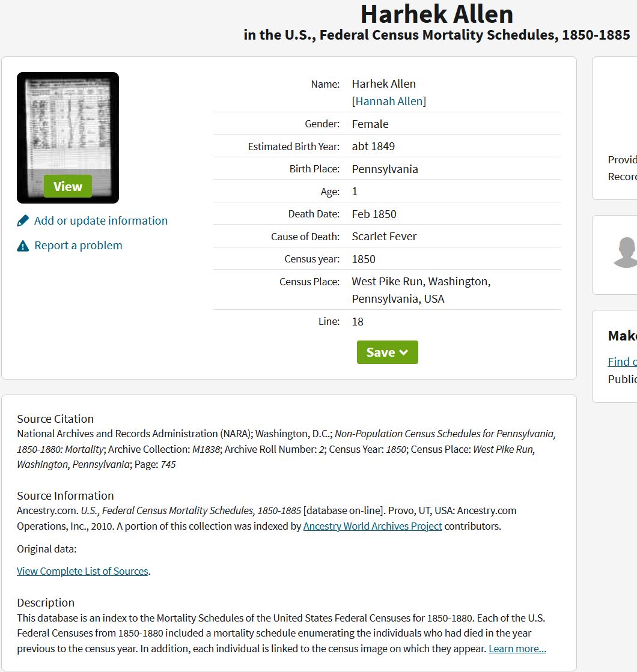
Task: Click the Description section heading
Action: tap(46, 603)
